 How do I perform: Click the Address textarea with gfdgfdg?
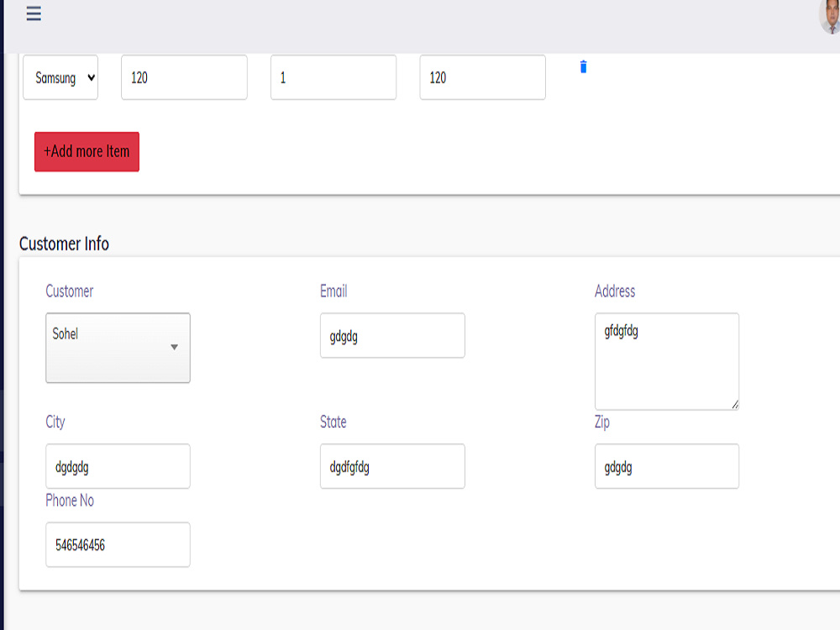[x=667, y=361]
